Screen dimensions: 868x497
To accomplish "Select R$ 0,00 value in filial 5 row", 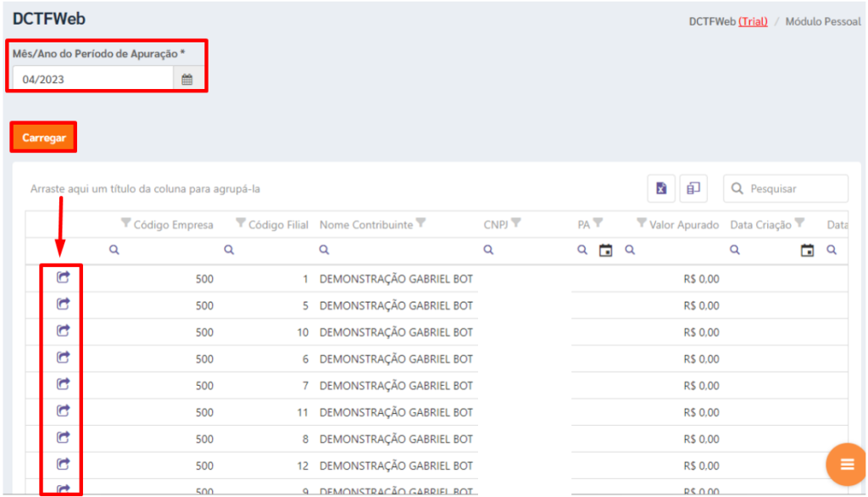I will pyautogui.click(x=701, y=306).
